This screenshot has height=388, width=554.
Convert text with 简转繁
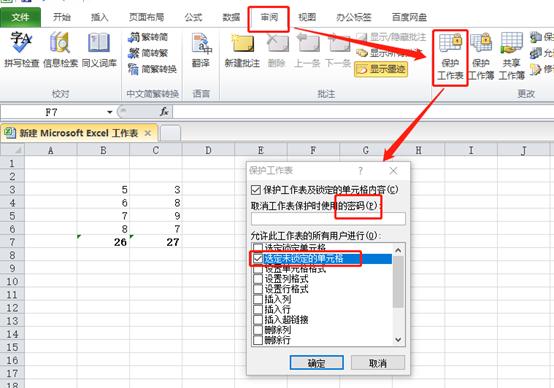coord(148,53)
